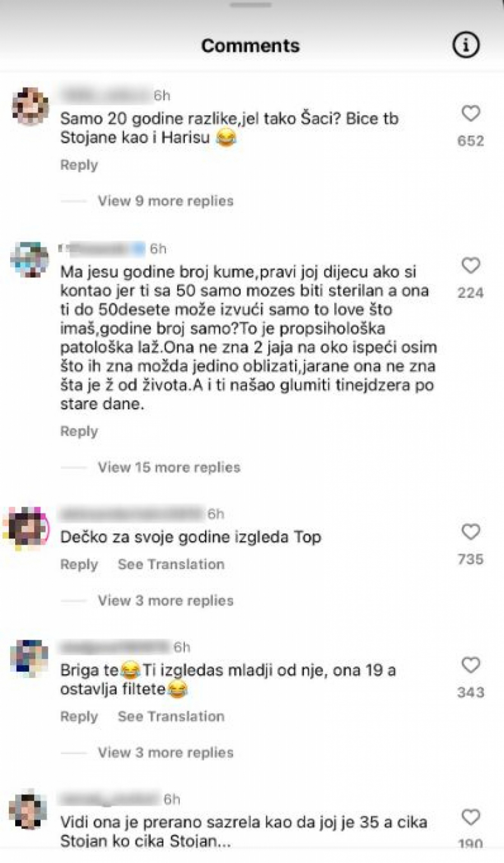The width and height of the screenshot is (504, 863).
Task: Like the 'Dečko za svoje godine' comment
Action: pyautogui.click(x=470, y=531)
